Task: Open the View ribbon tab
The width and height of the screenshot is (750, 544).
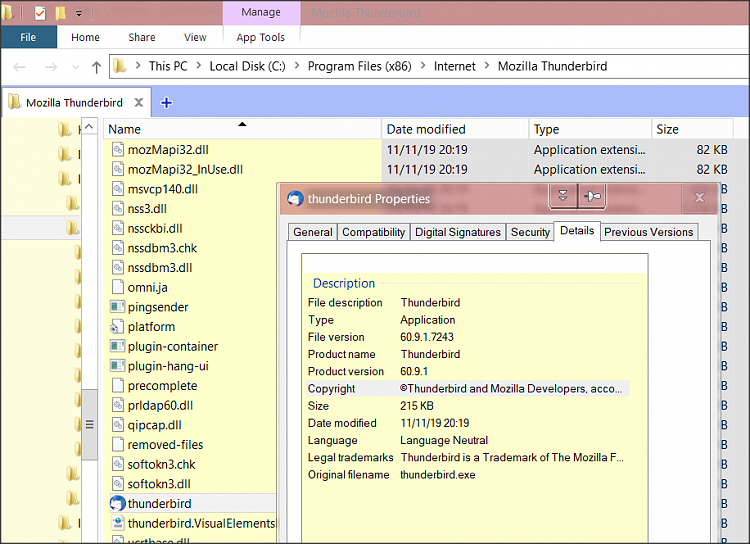Action: [195, 37]
